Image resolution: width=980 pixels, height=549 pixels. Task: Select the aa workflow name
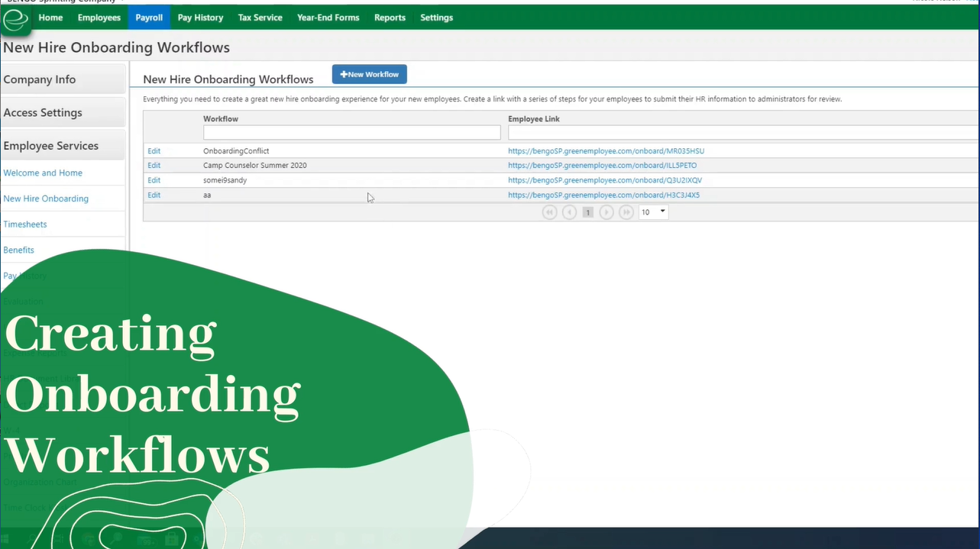coord(207,195)
